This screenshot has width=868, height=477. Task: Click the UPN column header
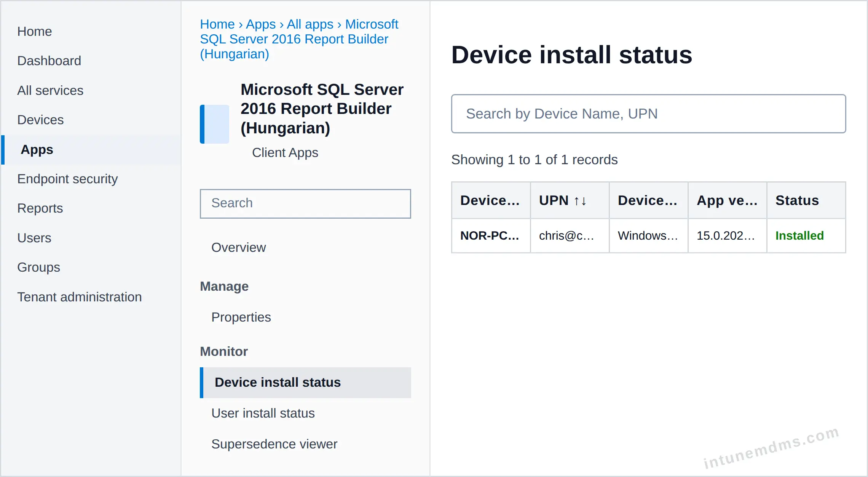coord(570,200)
